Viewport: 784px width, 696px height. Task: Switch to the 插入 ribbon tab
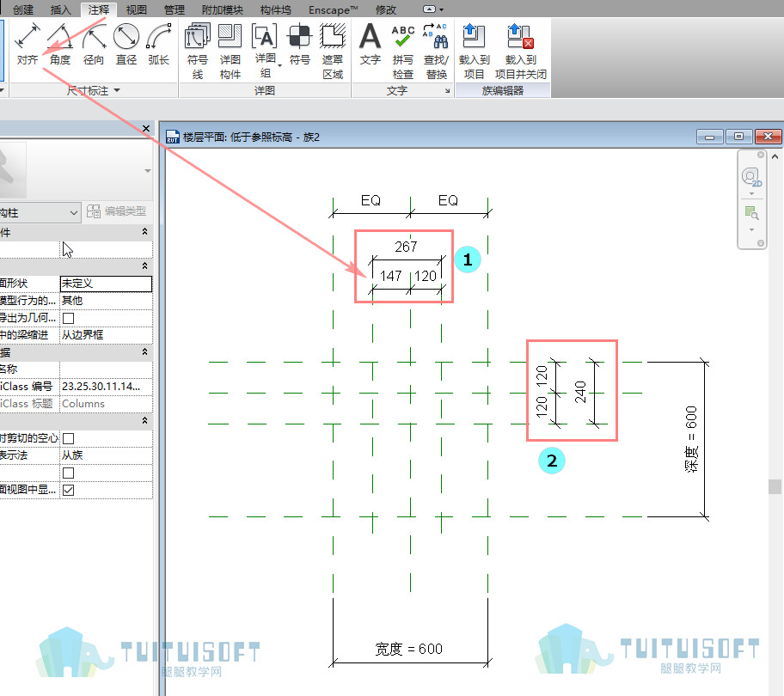coord(60,9)
